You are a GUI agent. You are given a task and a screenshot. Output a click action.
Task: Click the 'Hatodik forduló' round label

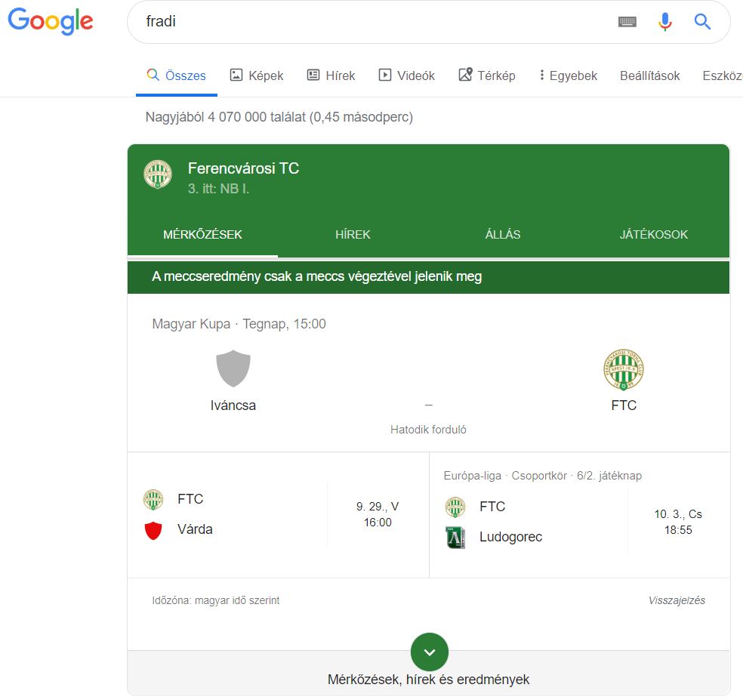click(428, 430)
